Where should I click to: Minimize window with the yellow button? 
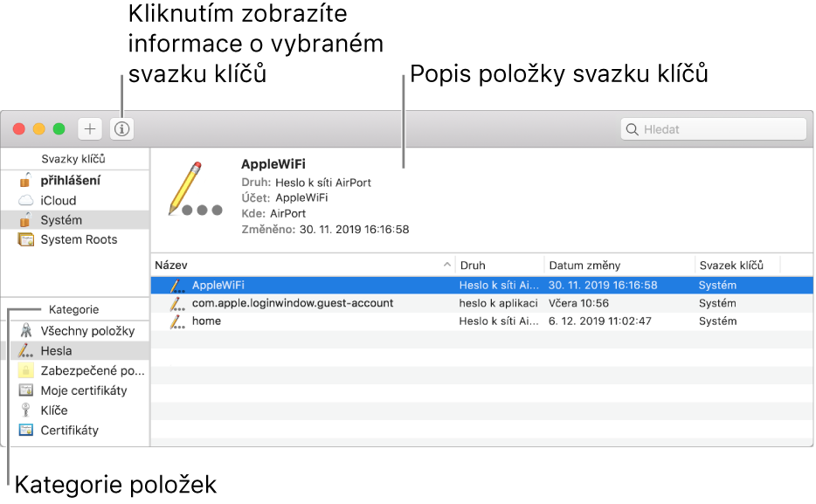click(39, 129)
